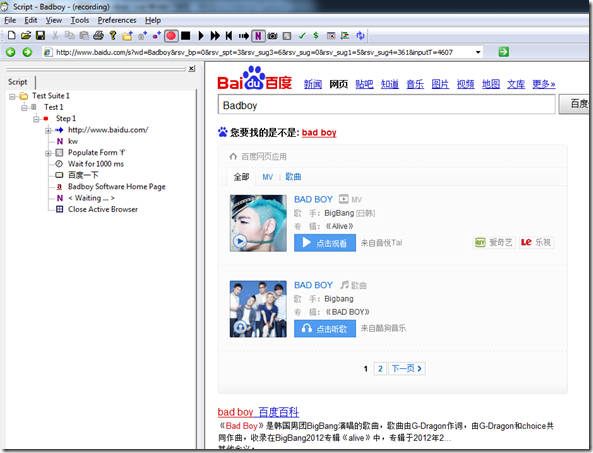593x453 pixels.
Task: Add an assertion with the green checkmark icon
Action: click(x=302, y=36)
